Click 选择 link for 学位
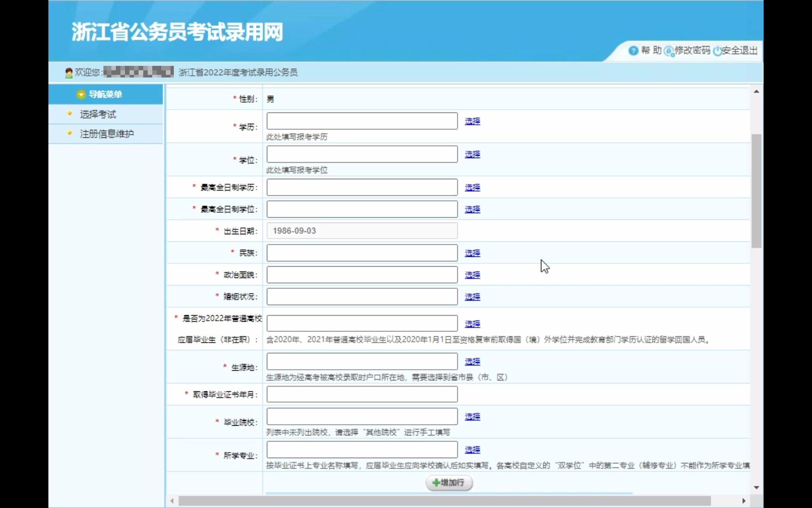This screenshot has height=508, width=812. (x=472, y=154)
